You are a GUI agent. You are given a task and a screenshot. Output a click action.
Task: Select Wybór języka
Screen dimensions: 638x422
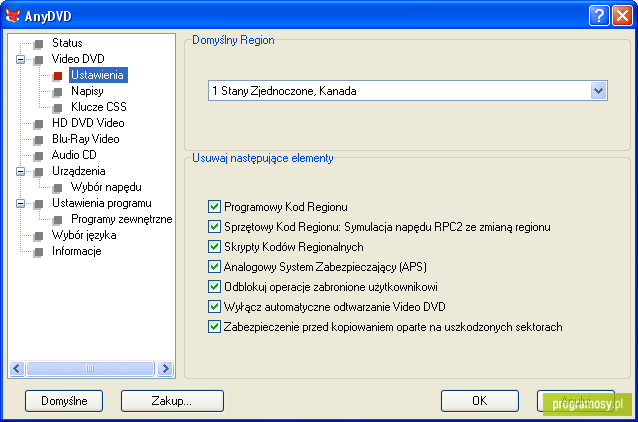(x=84, y=235)
